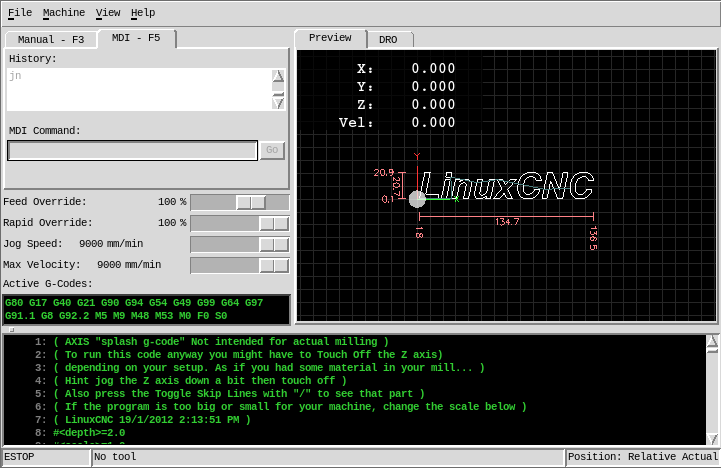The image size is (722, 468).
Task: Open the Help menu
Action: coord(143,12)
